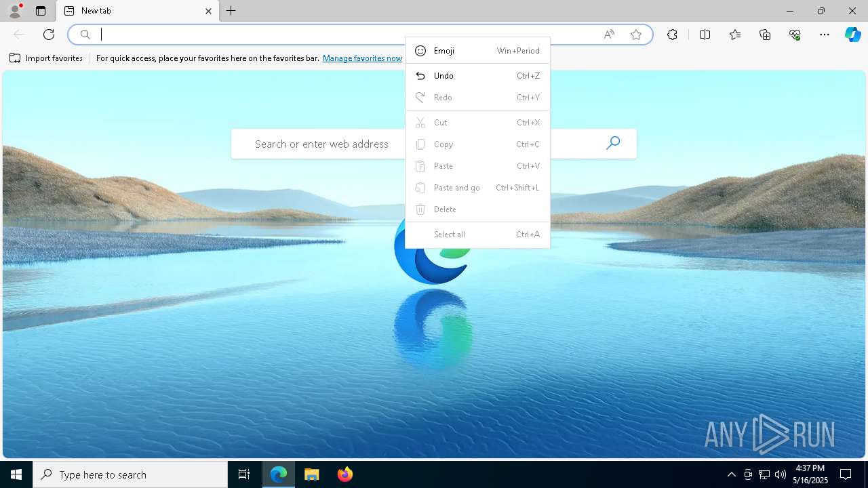
Task: Select Redo in context menu
Action: 477,98
